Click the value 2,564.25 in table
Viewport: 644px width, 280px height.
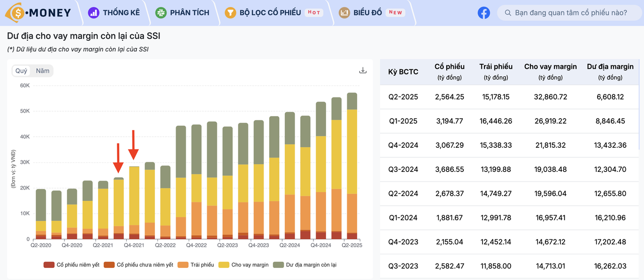click(x=449, y=97)
